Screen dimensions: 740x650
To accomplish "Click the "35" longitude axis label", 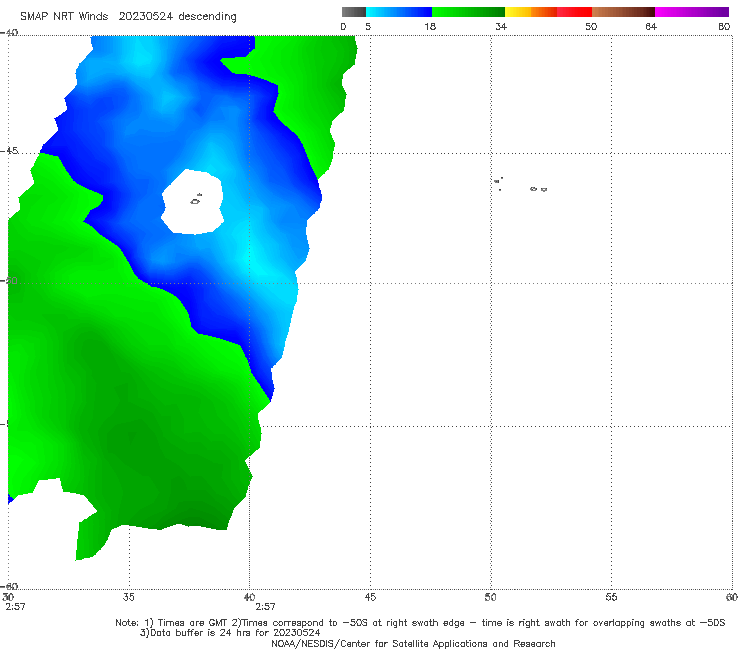I will pos(128,597).
